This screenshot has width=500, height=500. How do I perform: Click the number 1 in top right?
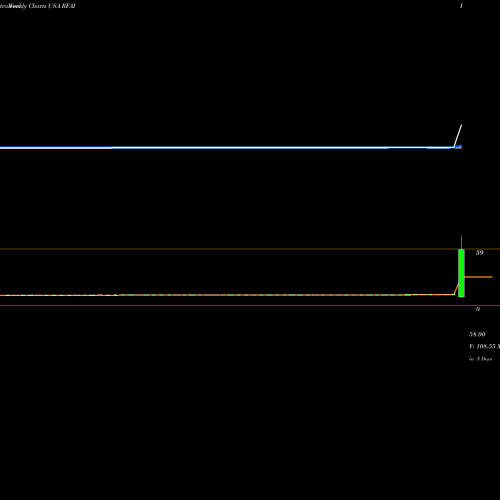(461, 6)
